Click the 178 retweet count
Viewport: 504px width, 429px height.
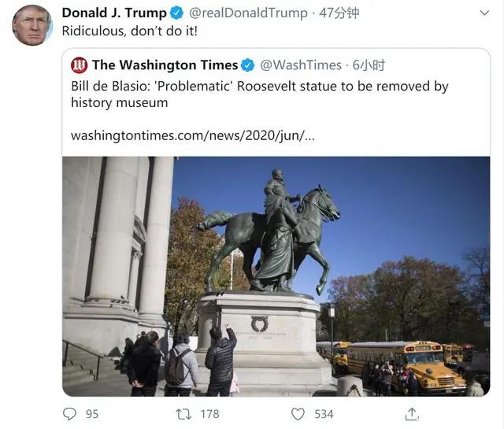pyautogui.click(x=210, y=414)
